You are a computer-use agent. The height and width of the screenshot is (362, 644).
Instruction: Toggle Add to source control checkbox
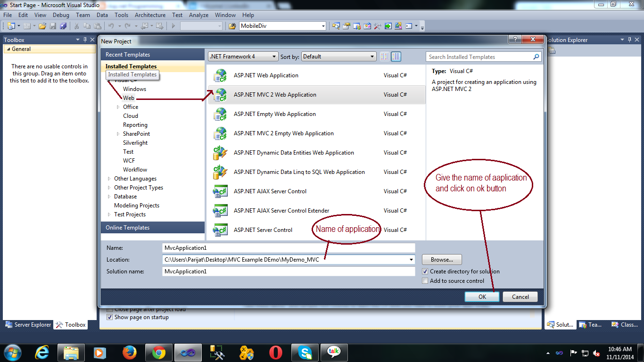(425, 281)
